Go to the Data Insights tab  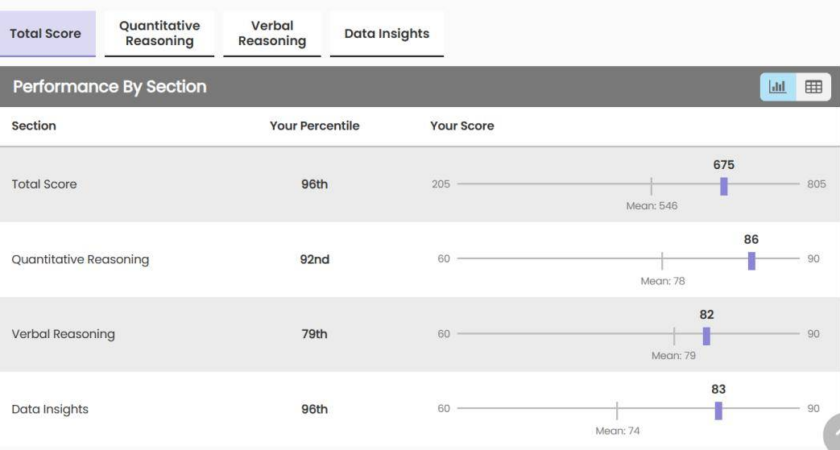tap(387, 34)
